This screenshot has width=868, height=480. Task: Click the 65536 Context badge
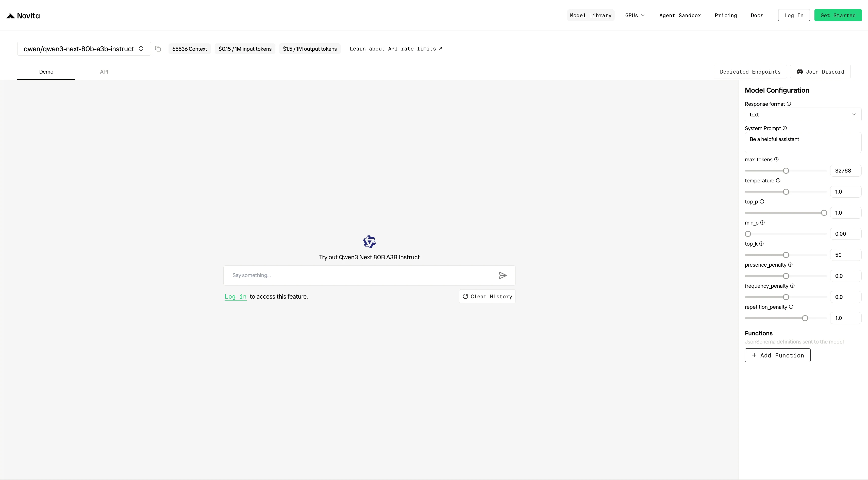(x=190, y=49)
